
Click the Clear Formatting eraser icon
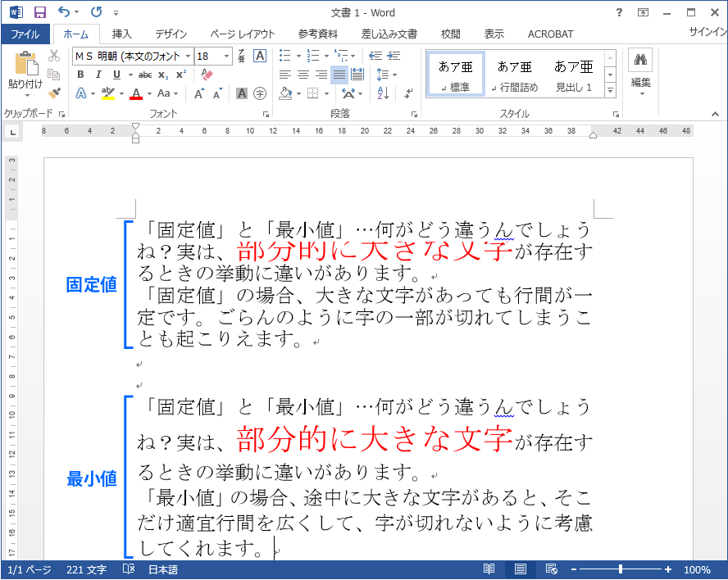(207, 75)
